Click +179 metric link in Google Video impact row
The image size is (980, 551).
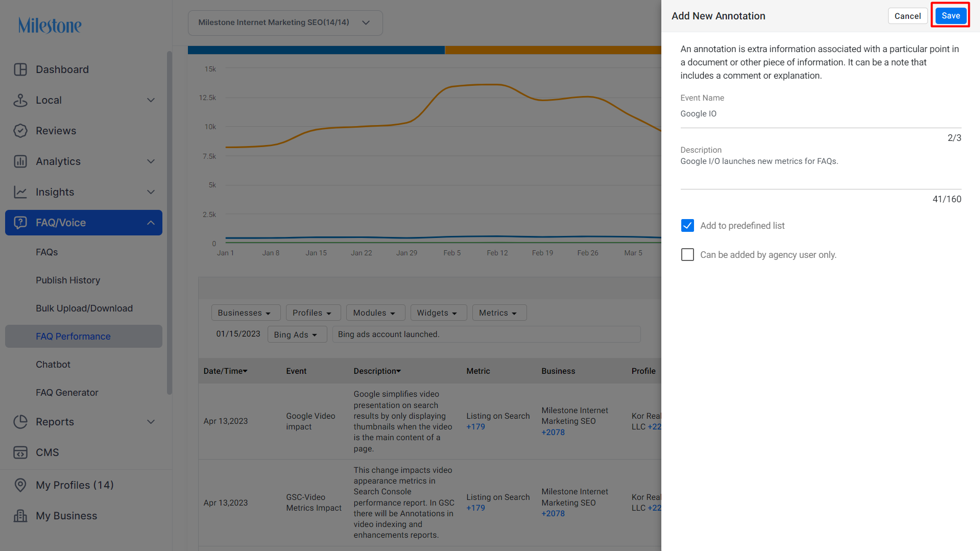pos(475,427)
